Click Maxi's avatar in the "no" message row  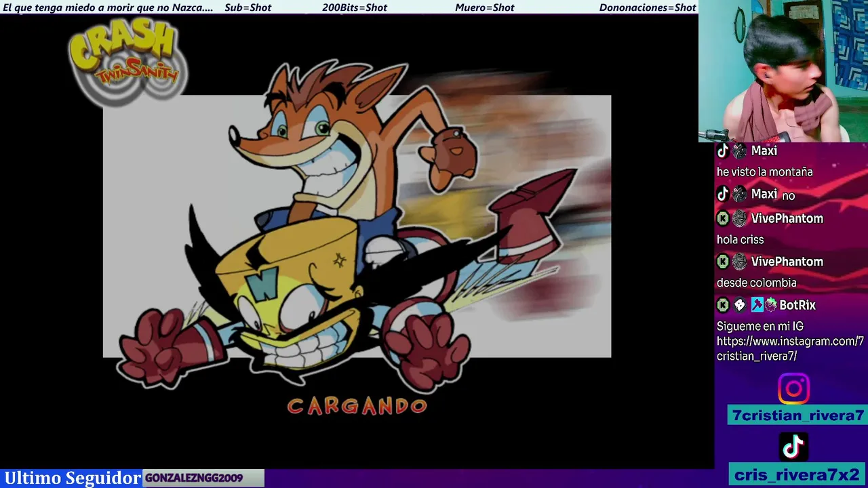[739, 195]
